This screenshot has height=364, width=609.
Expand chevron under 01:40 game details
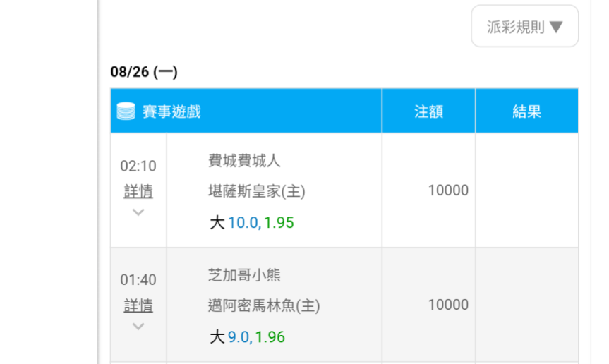coord(138,326)
